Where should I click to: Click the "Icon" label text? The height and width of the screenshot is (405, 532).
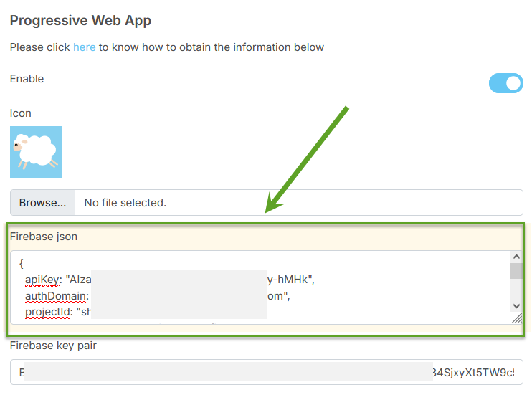click(21, 113)
